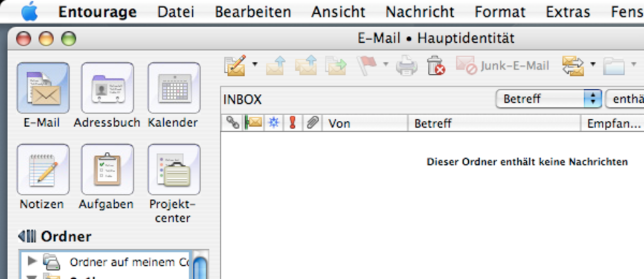Zoom the window using green button

pyautogui.click(x=69, y=39)
